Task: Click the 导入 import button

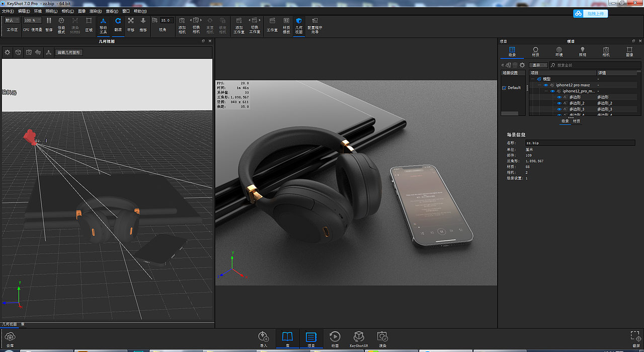Action: tap(264, 339)
